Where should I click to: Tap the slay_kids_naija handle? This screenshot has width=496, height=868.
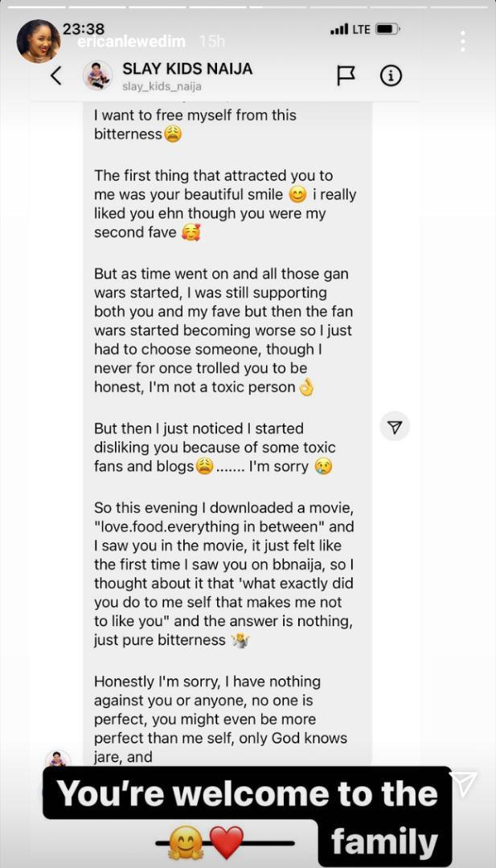(162, 87)
